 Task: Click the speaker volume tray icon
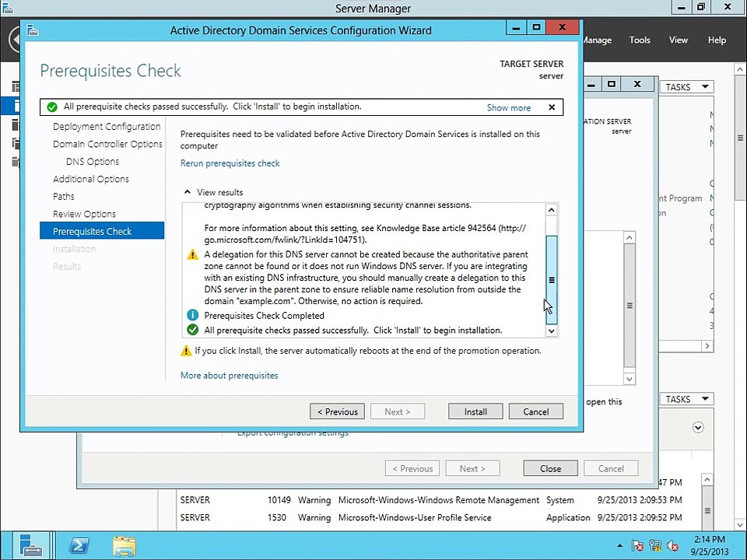(672, 546)
